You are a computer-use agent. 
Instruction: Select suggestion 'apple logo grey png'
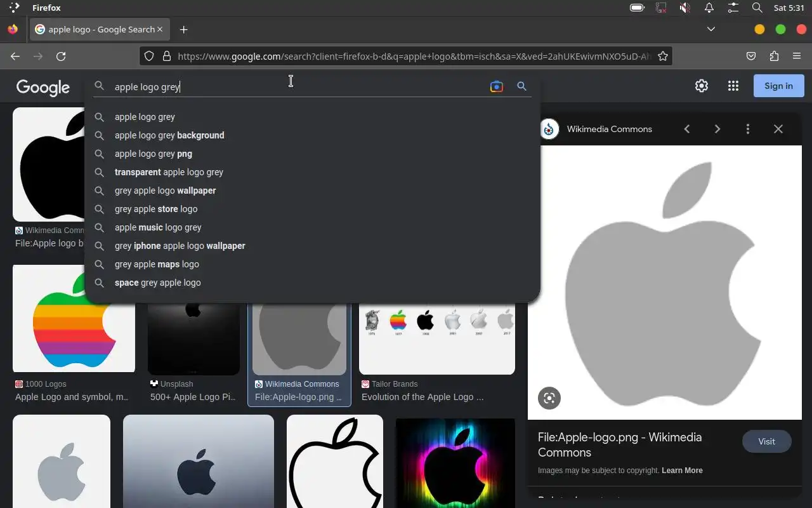[x=311, y=154]
